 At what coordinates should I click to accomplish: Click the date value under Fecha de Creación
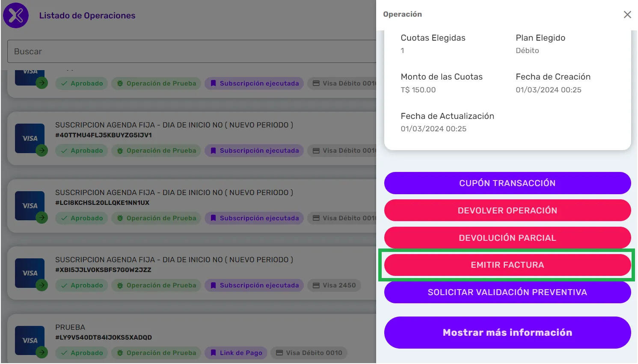549,90
